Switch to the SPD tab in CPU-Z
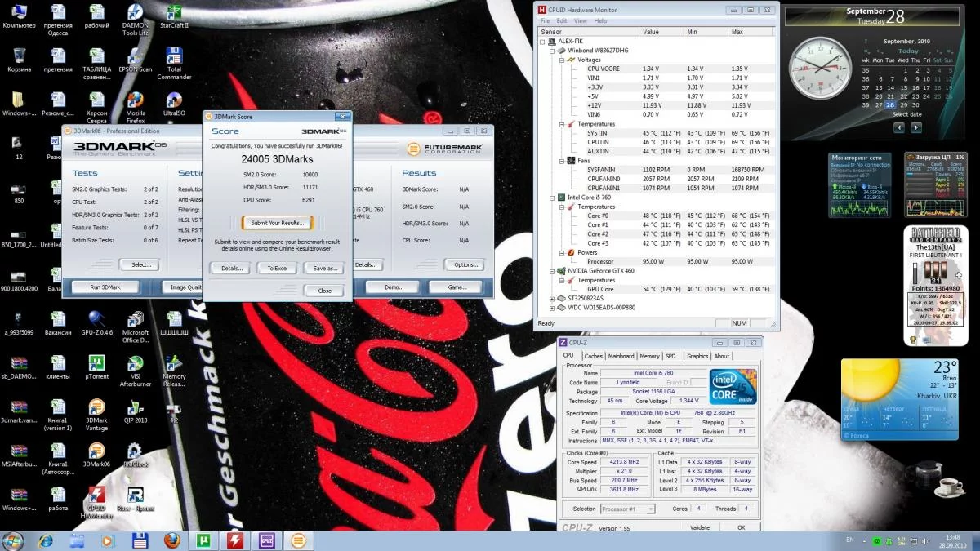Image resolution: width=980 pixels, height=551 pixels. (x=670, y=356)
